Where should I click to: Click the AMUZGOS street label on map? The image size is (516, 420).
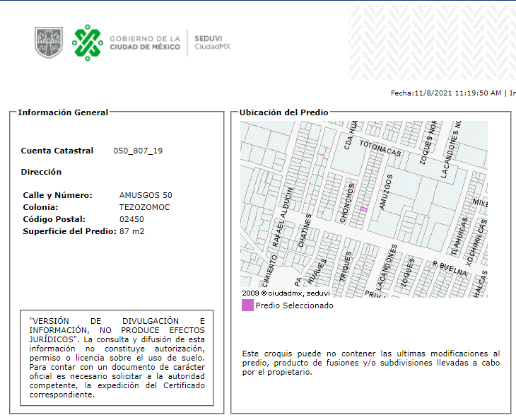386,192
